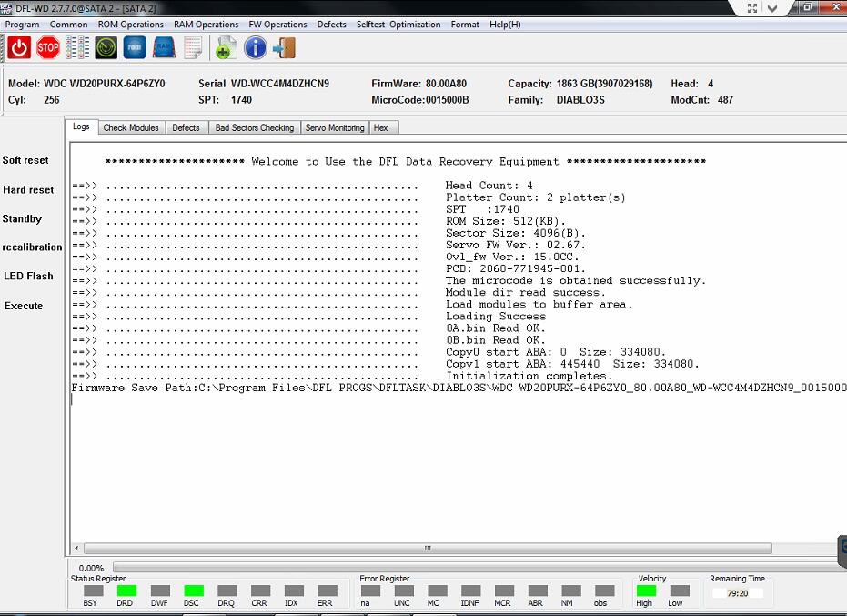This screenshot has height=616, width=847.
Task: Click the NM error register indicator
Action: click(x=571, y=591)
